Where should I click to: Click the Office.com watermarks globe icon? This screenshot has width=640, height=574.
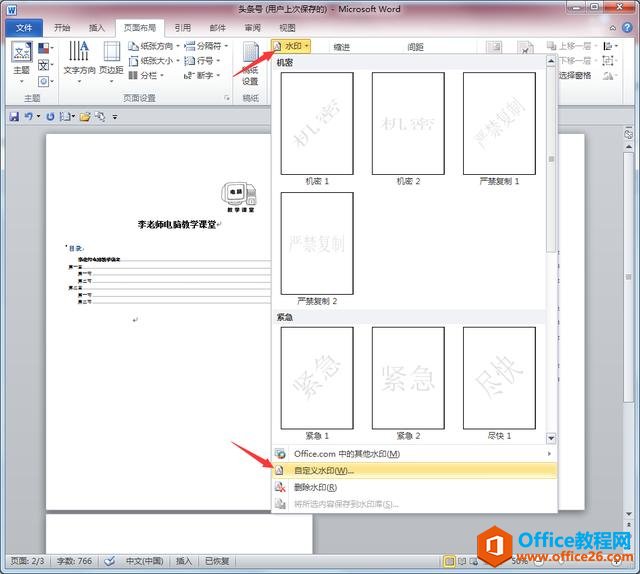click(280, 454)
